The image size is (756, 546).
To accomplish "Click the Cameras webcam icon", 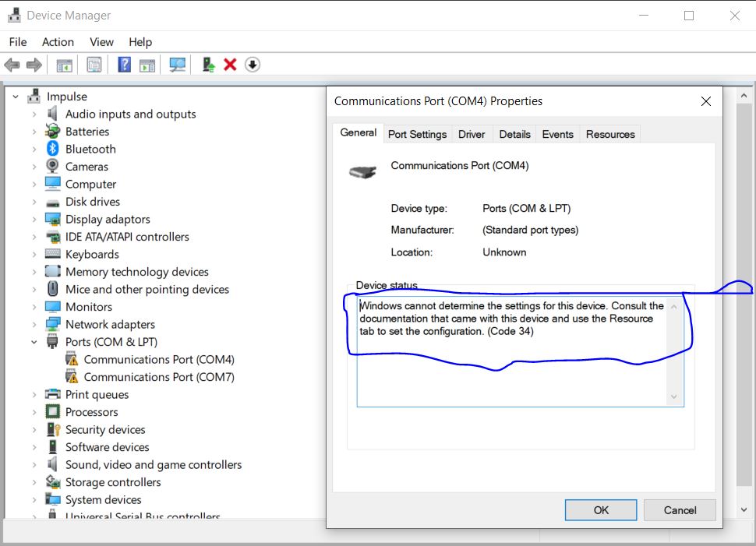I will coord(52,166).
